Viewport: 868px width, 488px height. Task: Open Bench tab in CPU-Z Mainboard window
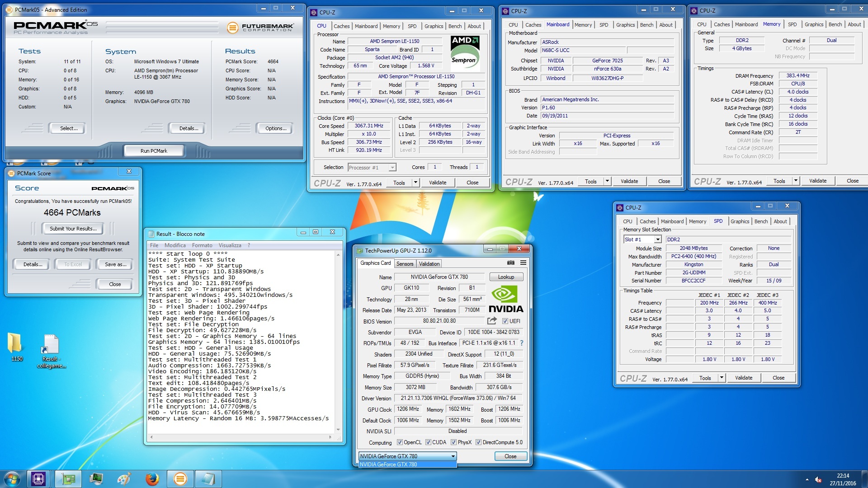tap(646, 25)
